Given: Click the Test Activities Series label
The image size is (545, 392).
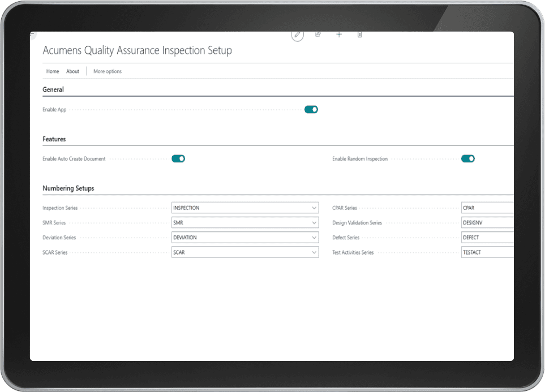Looking at the screenshot, I should tap(353, 252).
